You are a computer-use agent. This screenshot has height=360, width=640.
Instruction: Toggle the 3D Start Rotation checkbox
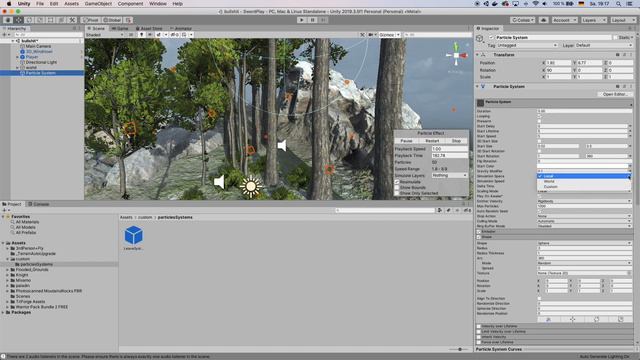(539, 151)
